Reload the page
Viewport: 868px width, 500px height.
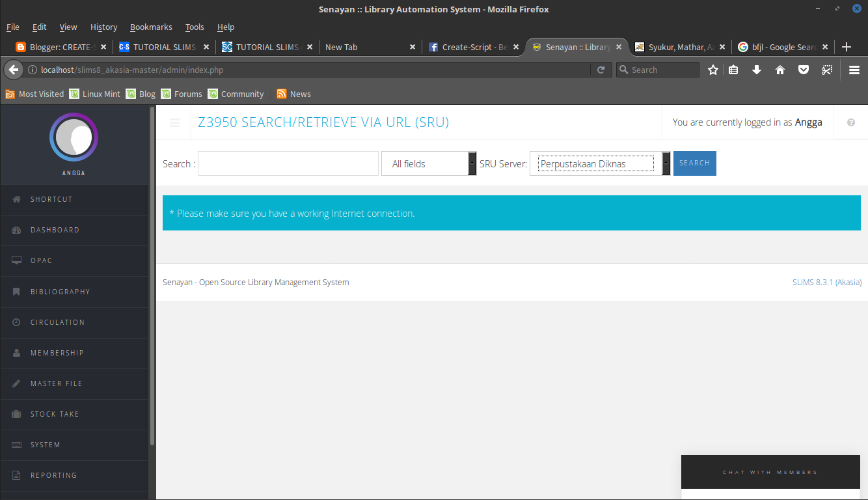[601, 70]
